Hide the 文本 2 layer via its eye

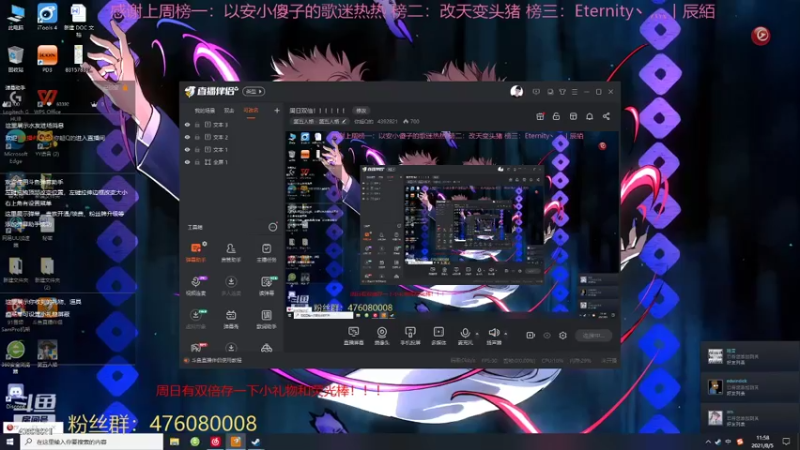tap(187, 137)
